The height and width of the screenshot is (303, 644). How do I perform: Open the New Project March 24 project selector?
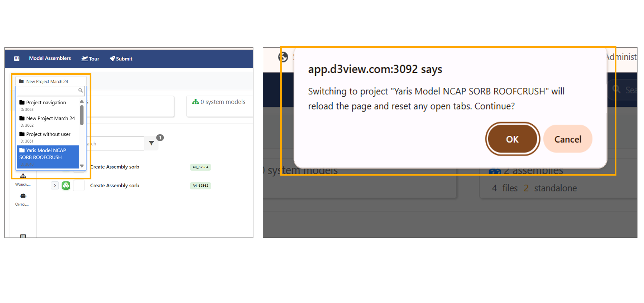(x=47, y=81)
